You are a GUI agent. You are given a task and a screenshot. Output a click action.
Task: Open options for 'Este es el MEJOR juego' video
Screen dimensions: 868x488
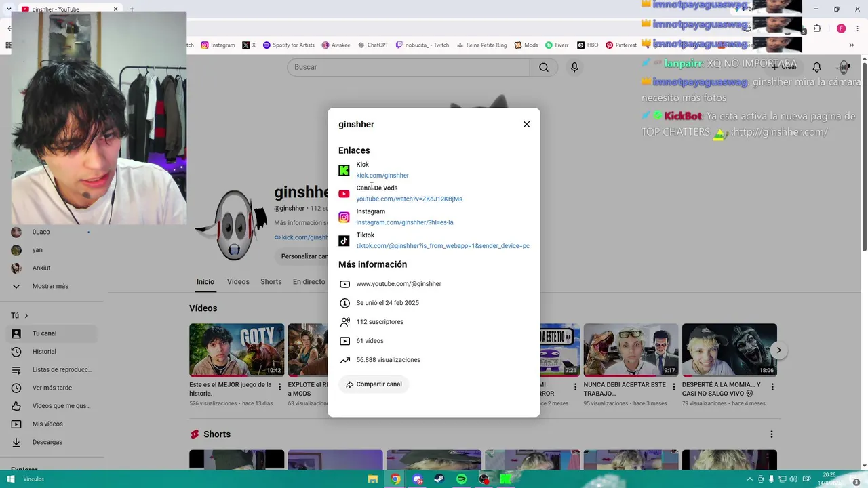(x=279, y=387)
